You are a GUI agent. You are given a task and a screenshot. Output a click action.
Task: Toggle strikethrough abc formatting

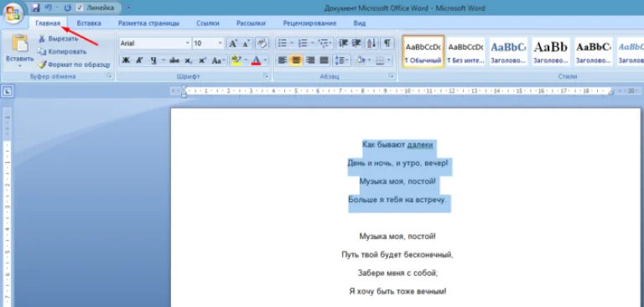tap(174, 60)
